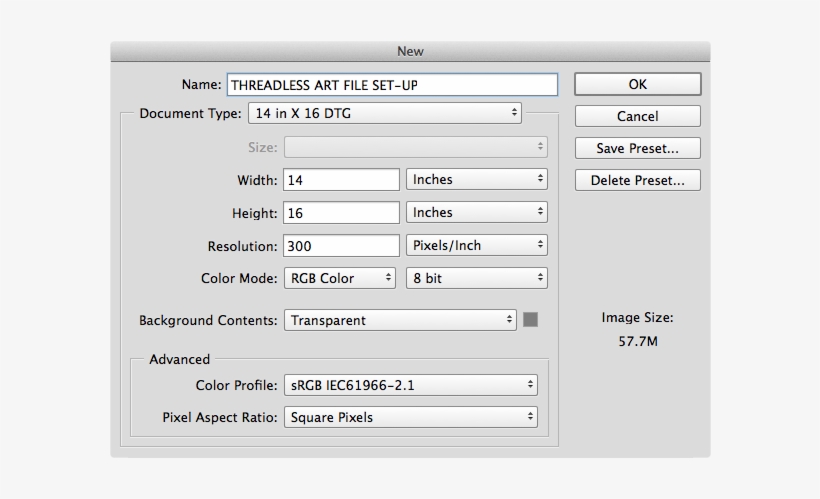Open the Background Contents dropdown
This screenshot has width=820, height=499.
400,321
